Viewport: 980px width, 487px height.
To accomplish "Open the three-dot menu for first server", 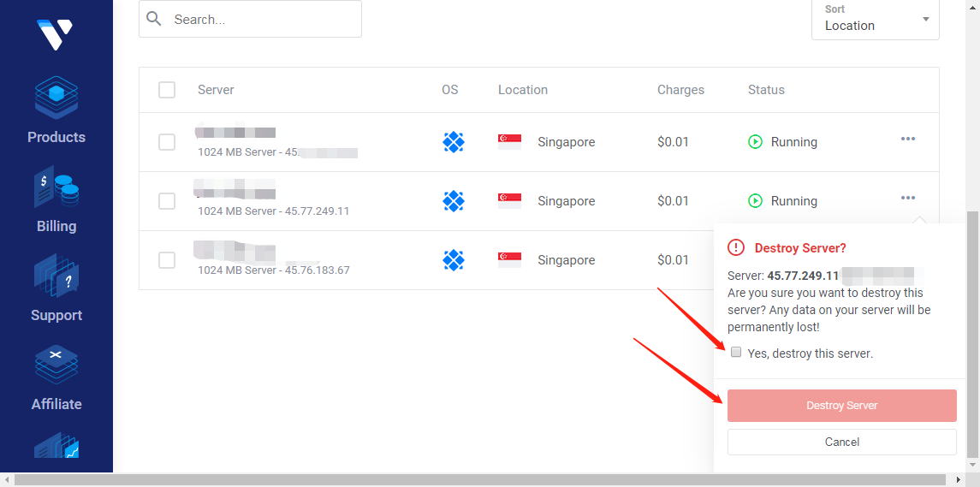I will pyautogui.click(x=908, y=140).
